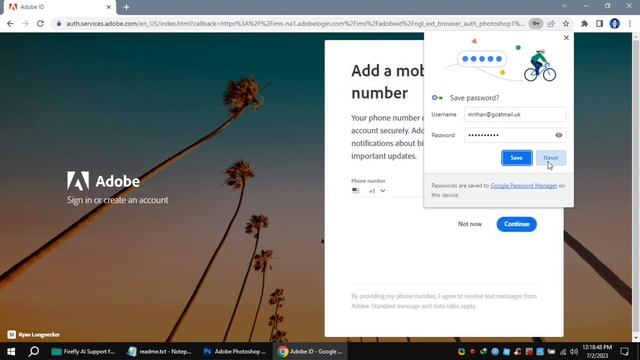Viewport: 640px width, 360px height.
Task: Share this page via share icon
Action: [551, 24]
